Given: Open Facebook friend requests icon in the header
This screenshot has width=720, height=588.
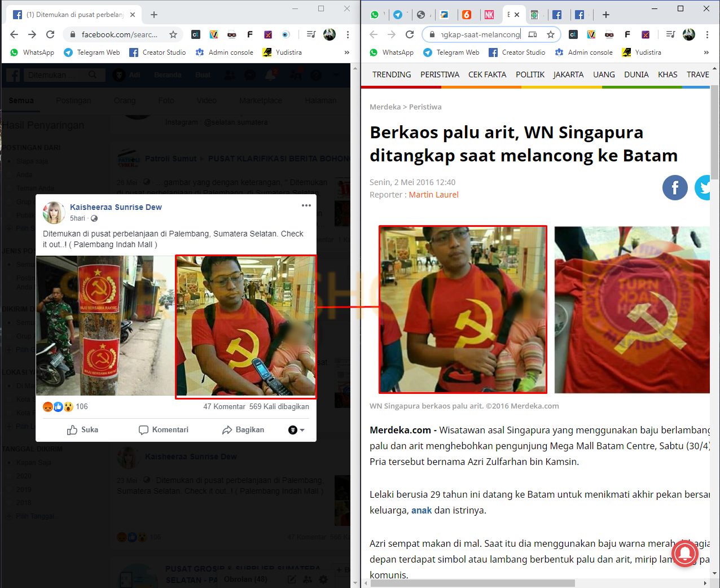Looking at the screenshot, I should (229, 75).
